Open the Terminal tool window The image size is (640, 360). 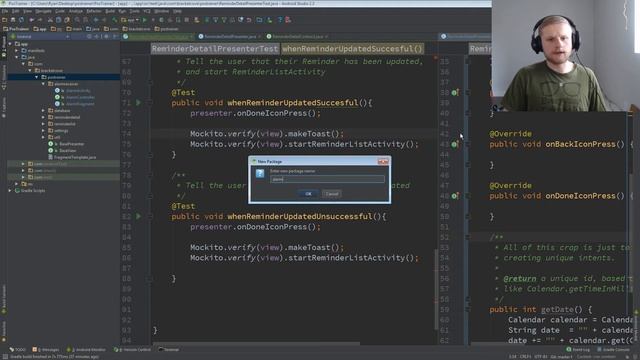pyautogui.click(x=169, y=350)
